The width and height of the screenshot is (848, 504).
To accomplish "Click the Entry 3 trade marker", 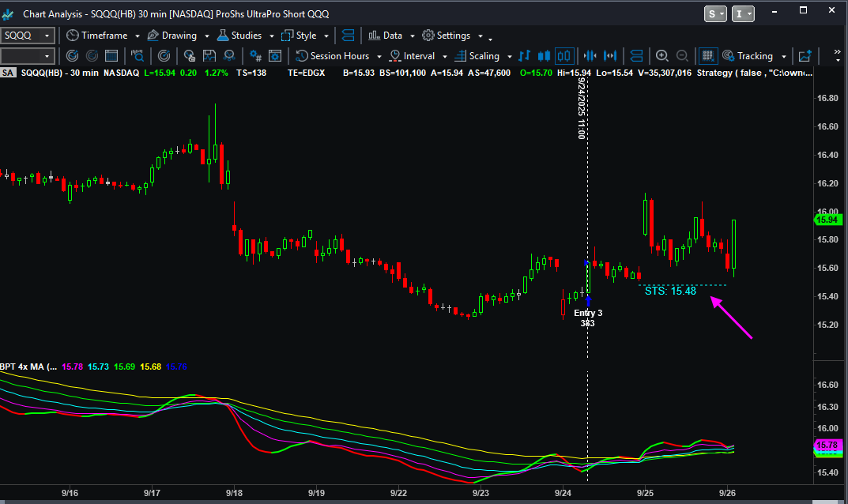I will pyautogui.click(x=588, y=313).
